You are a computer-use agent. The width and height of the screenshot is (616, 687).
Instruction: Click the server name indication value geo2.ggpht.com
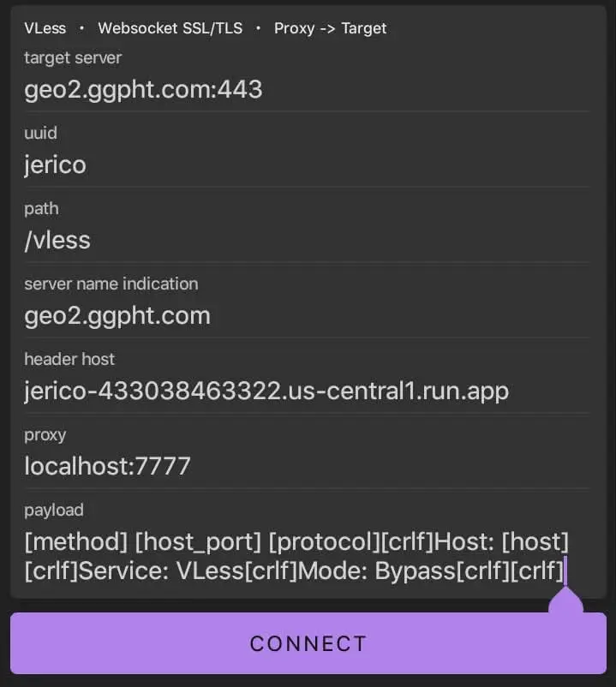point(117,315)
